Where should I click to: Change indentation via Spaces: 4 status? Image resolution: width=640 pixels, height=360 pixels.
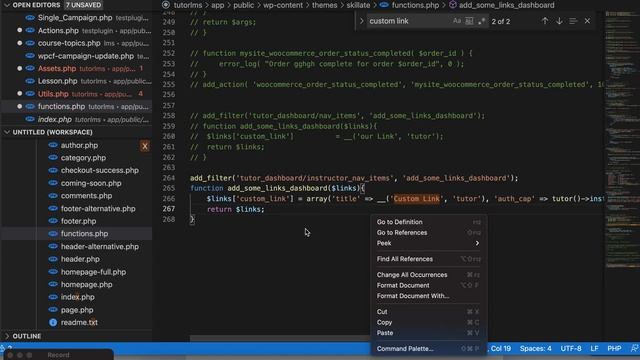(536, 349)
